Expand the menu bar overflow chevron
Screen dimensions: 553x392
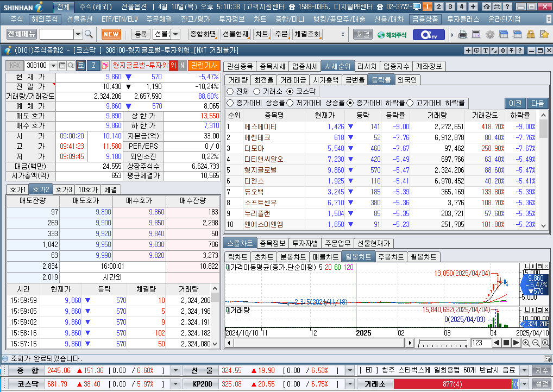click(x=549, y=19)
